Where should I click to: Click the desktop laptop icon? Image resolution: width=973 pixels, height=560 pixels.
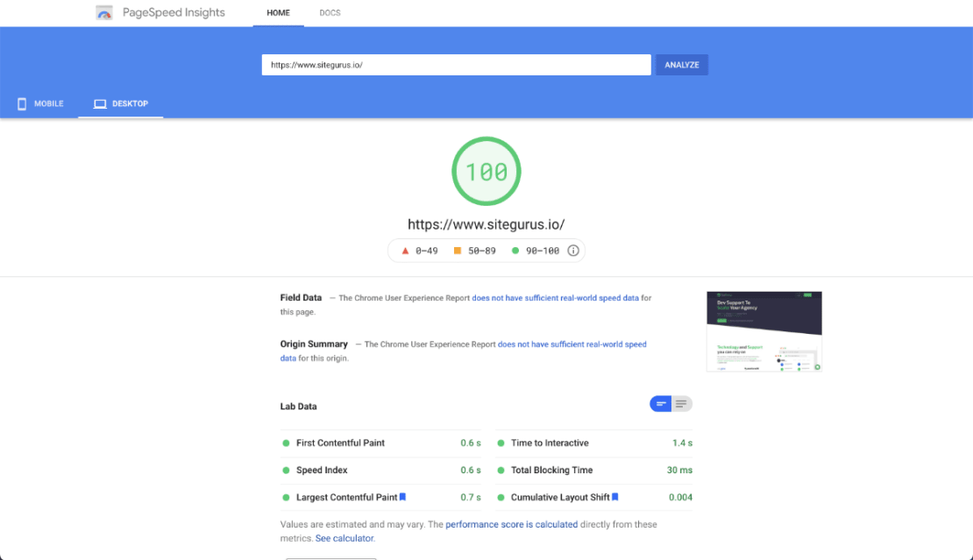coord(100,103)
